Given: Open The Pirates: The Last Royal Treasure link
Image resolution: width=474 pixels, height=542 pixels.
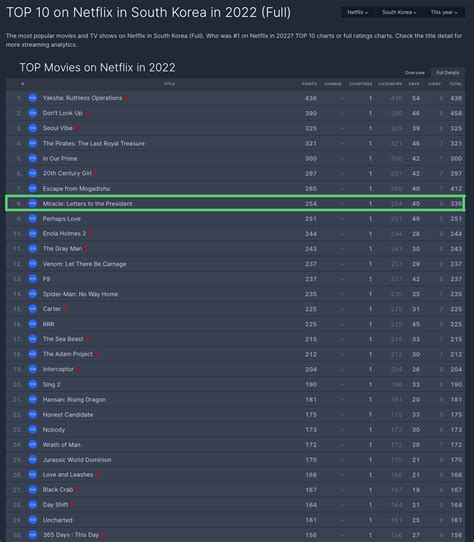Looking at the screenshot, I should point(93,143).
